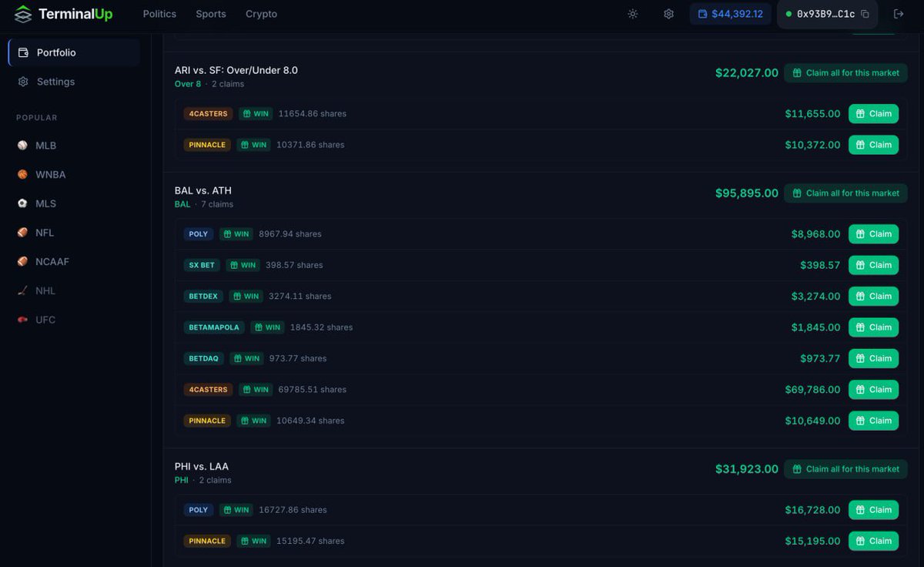Claim the $11,655.00 4Casters payout

873,113
